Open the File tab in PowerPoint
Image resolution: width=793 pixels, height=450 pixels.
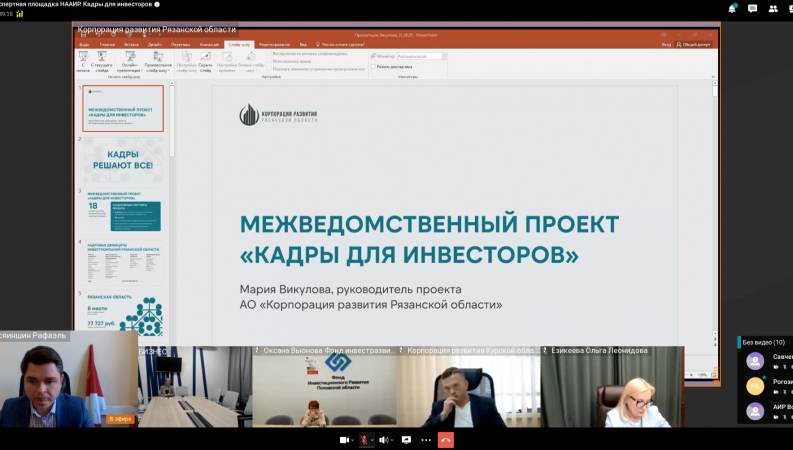tap(84, 44)
